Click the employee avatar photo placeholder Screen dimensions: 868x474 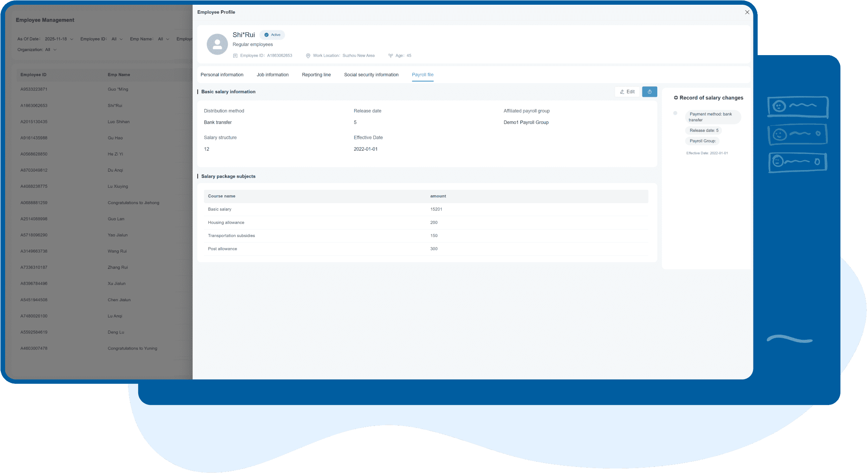pyautogui.click(x=217, y=44)
